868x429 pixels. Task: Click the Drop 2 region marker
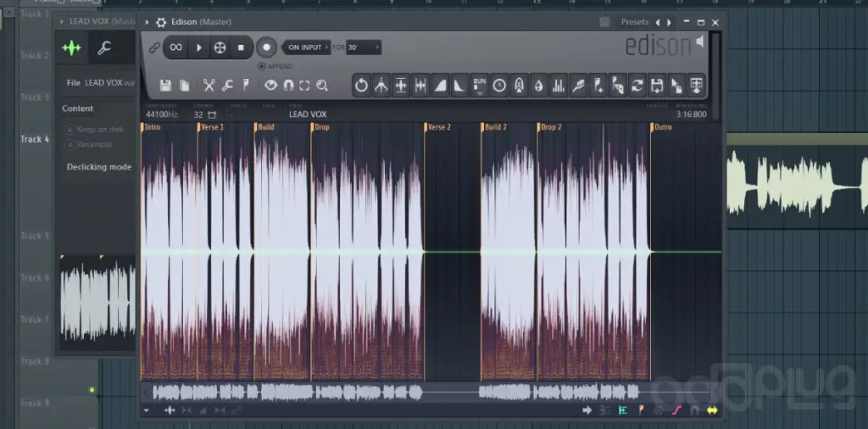(549, 127)
